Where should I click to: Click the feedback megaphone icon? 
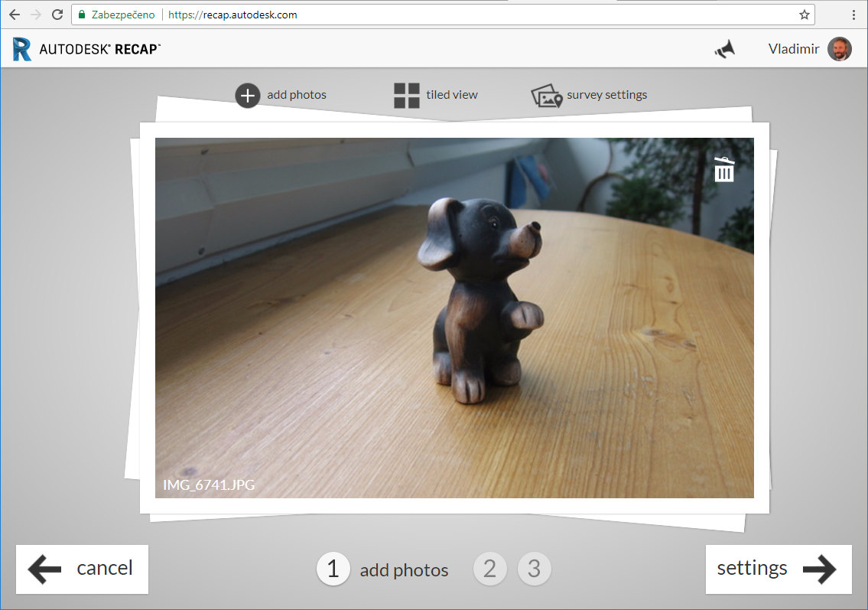pyautogui.click(x=723, y=48)
